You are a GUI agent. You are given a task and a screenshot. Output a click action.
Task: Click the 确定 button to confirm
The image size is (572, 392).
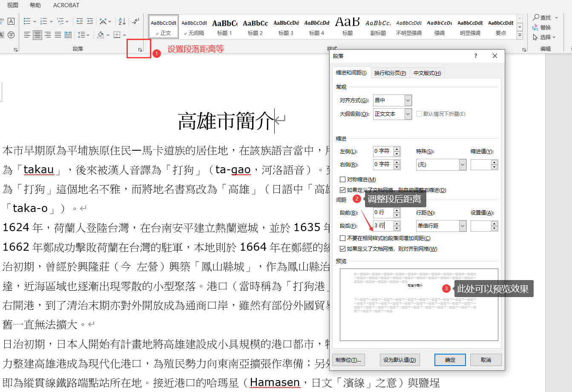[450, 360]
